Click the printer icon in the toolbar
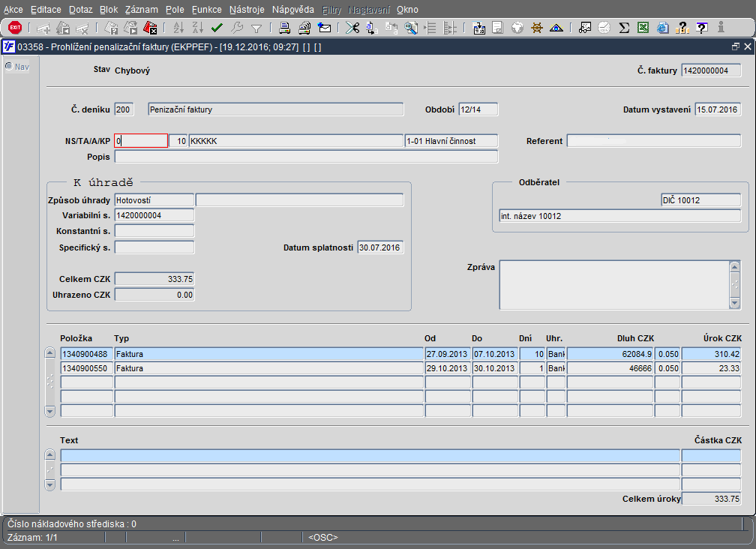Screen dimensions: 756x549 coord(285,28)
